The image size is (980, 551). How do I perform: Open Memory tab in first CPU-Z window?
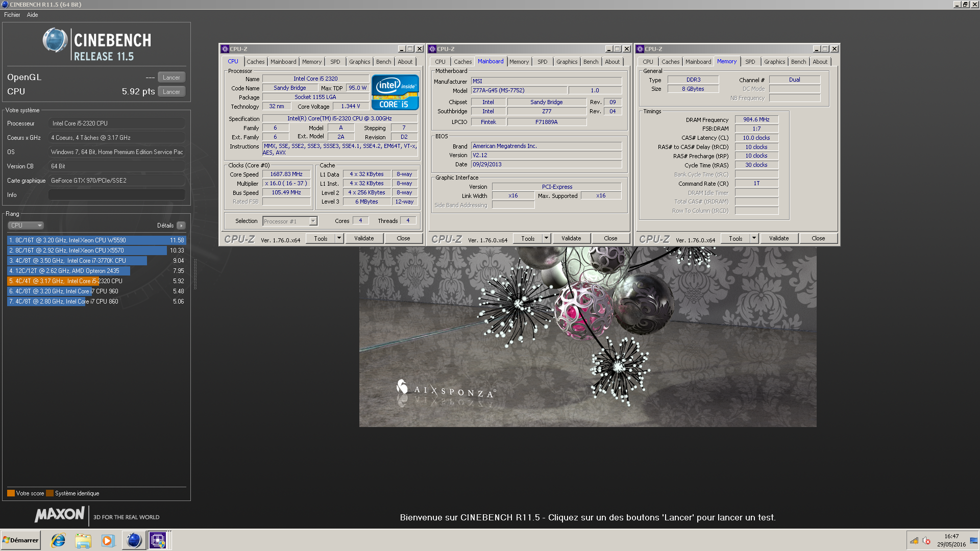(x=312, y=62)
